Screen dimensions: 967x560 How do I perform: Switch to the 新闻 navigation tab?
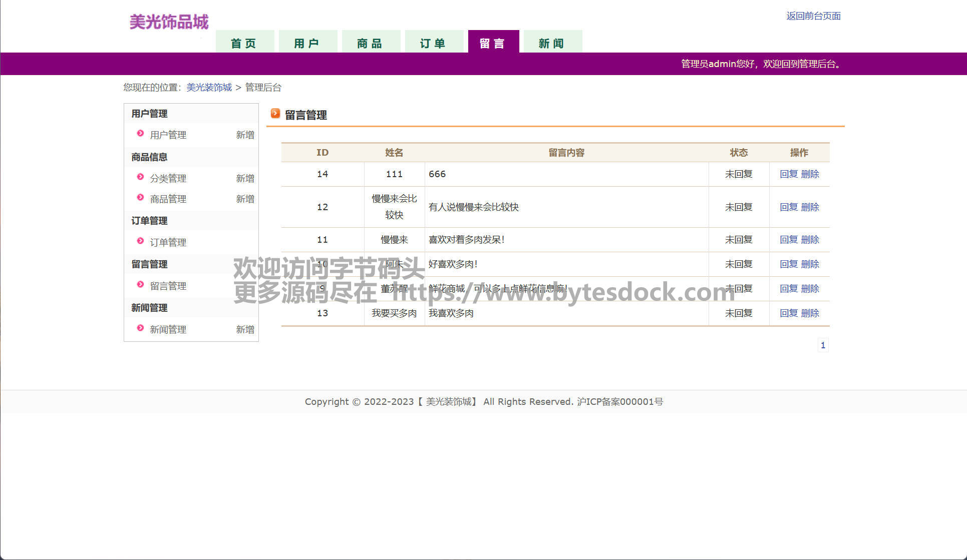click(552, 43)
